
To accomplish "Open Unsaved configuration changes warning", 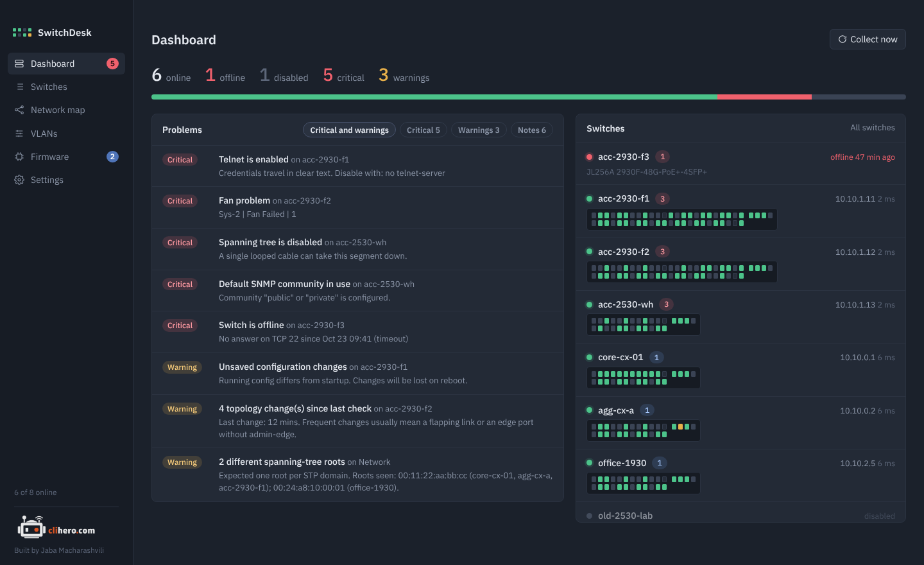I will click(357, 374).
